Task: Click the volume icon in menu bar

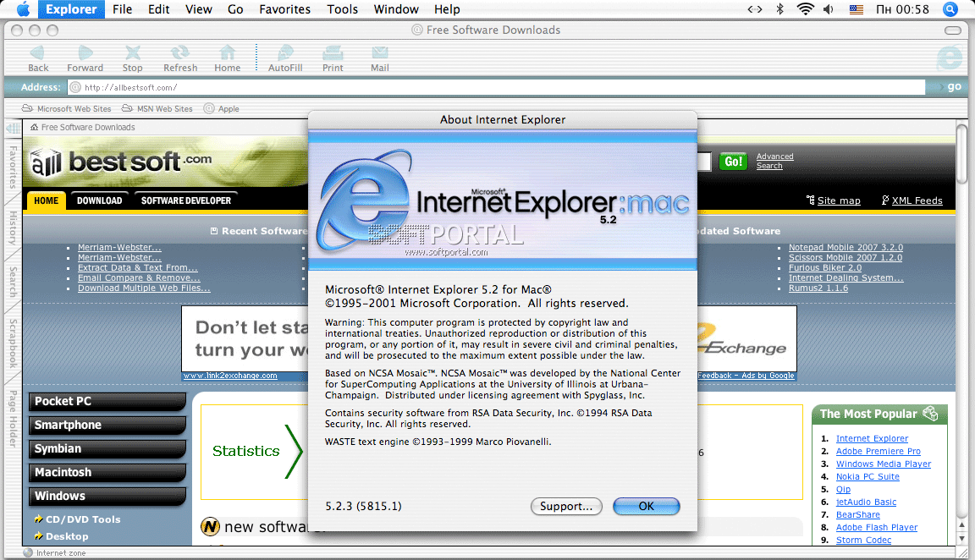Action: 829,9
